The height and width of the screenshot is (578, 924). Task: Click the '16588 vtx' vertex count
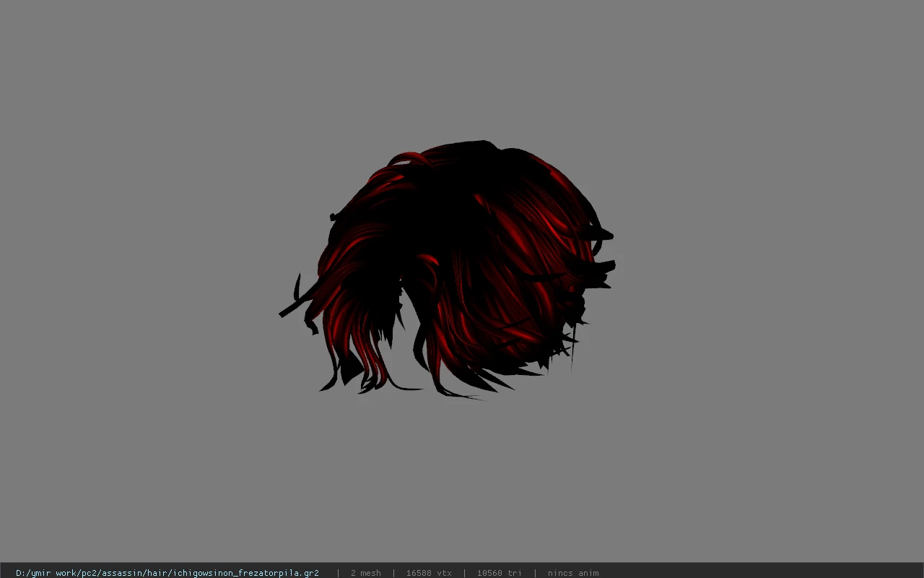429,573
